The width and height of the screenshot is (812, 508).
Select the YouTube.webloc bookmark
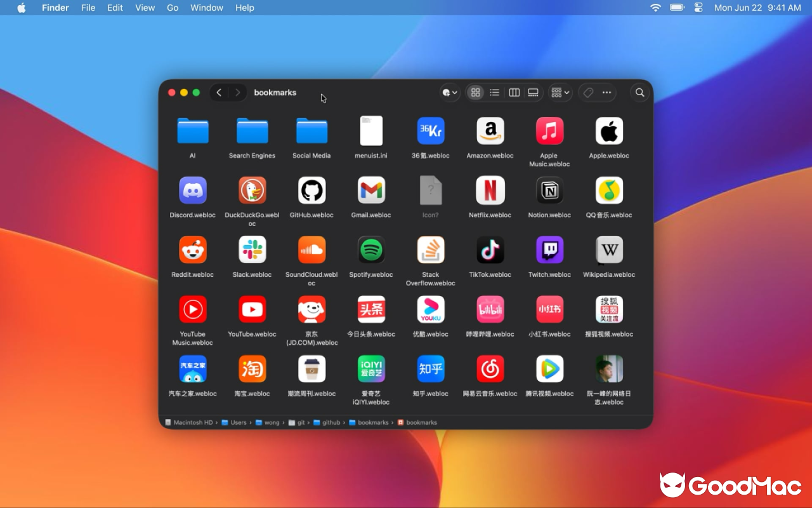(252, 309)
